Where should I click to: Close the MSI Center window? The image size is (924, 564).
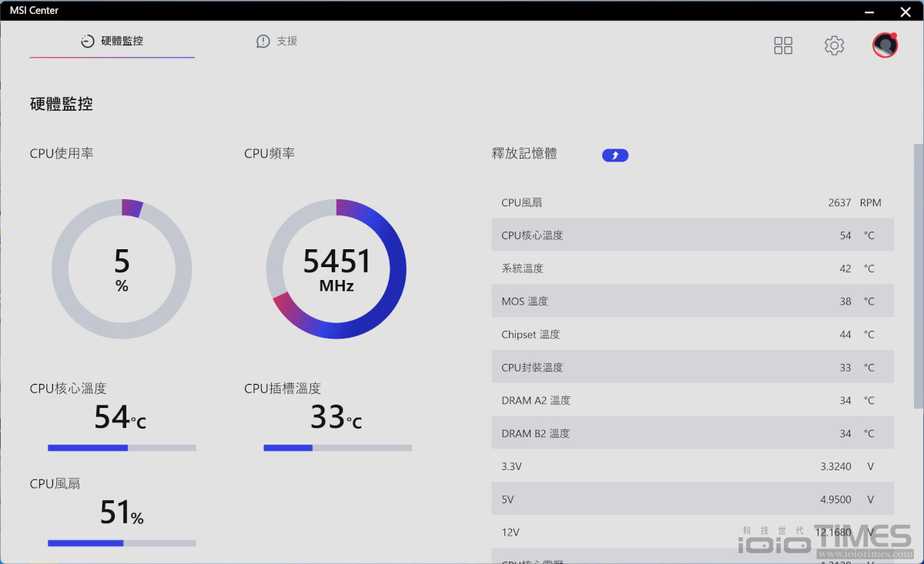(905, 11)
